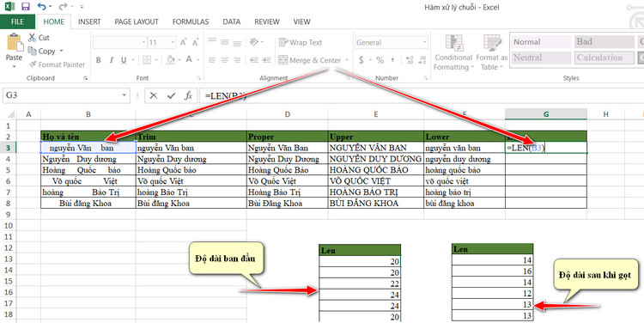Image resolution: width=644 pixels, height=323 pixels.
Task: Click the Fill Color paint bucket
Action: click(171, 60)
